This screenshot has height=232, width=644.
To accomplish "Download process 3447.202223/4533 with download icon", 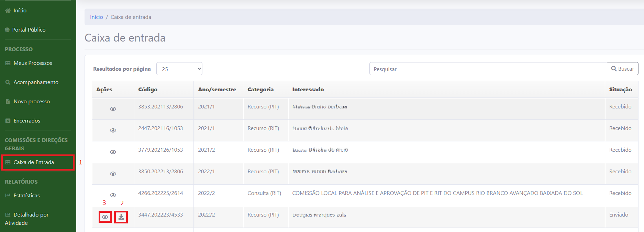I will tap(121, 217).
